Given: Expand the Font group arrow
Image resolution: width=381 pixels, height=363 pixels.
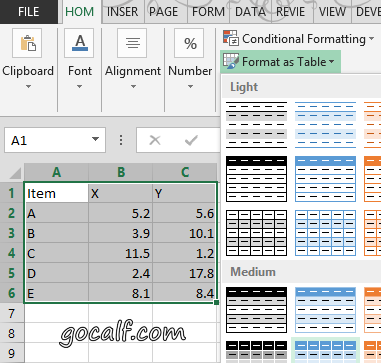Looking at the screenshot, I should [79, 87].
